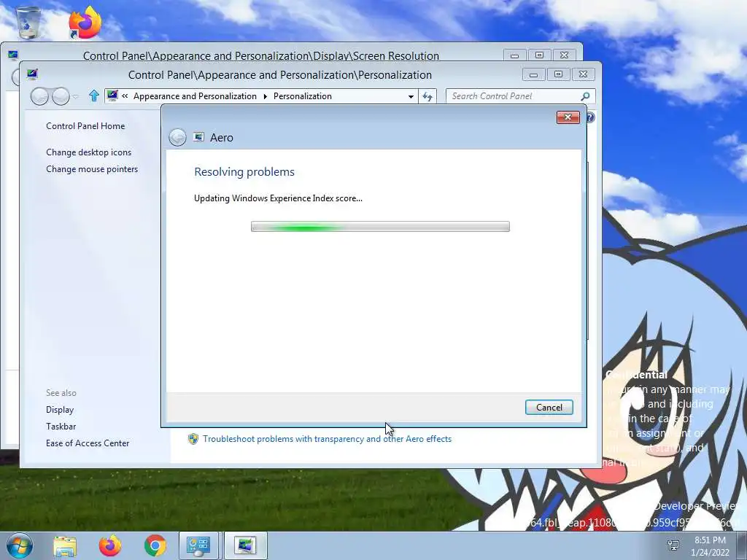Launch Chrome from the taskbar
This screenshot has height=560, width=747.
point(155,546)
